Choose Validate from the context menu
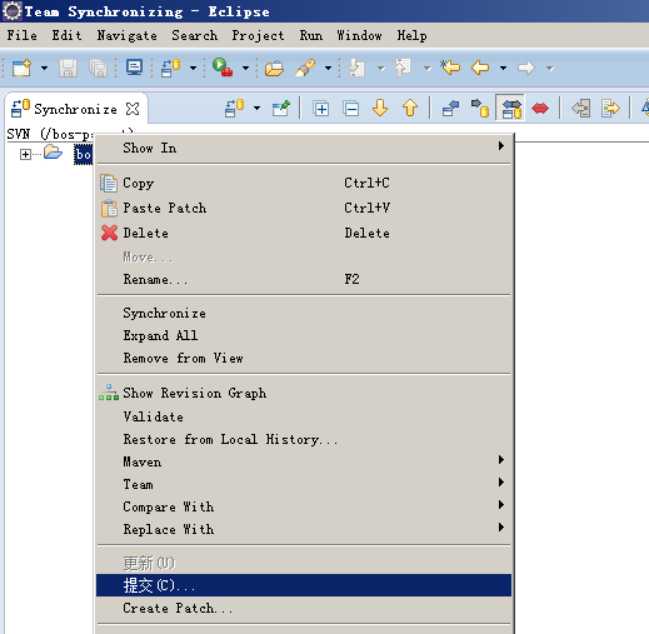The height and width of the screenshot is (634, 649). (304, 417)
